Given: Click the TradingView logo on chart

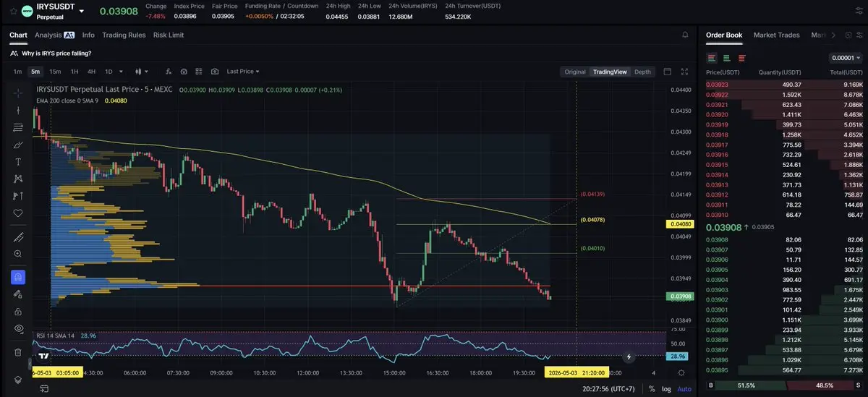Looking at the screenshot, I should point(43,355).
